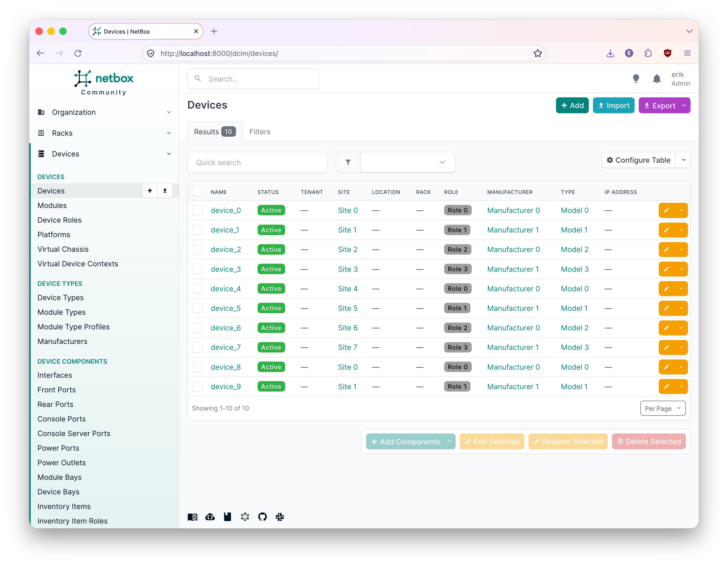Reload the page
This screenshot has width=728, height=567.
[x=78, y=53]
